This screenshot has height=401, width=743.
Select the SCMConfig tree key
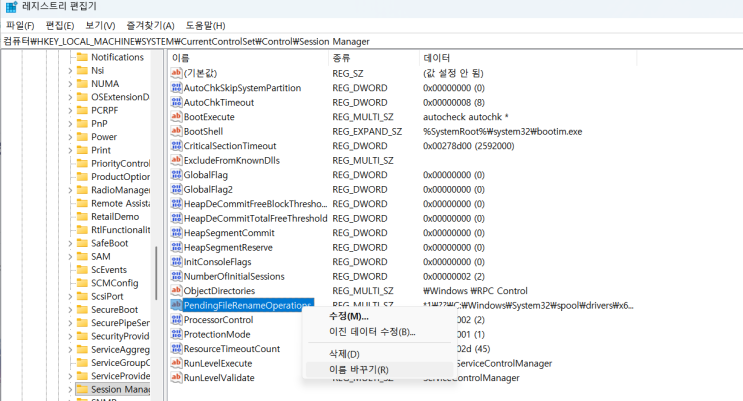pyautogui.click(x=115, y=283)
